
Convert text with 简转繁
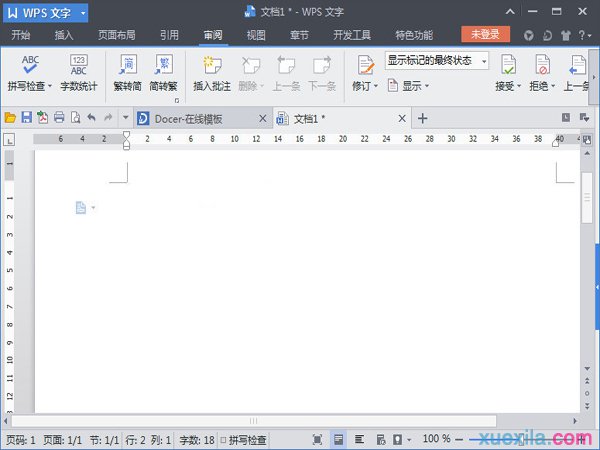(x=163, y=73)
